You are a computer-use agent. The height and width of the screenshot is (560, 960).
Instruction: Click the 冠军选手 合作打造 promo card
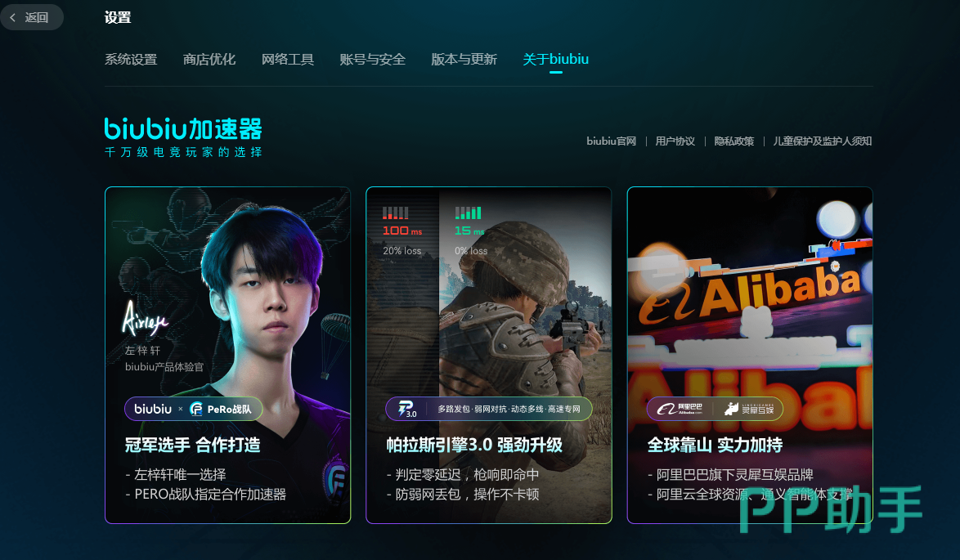(x=228, y=355)
